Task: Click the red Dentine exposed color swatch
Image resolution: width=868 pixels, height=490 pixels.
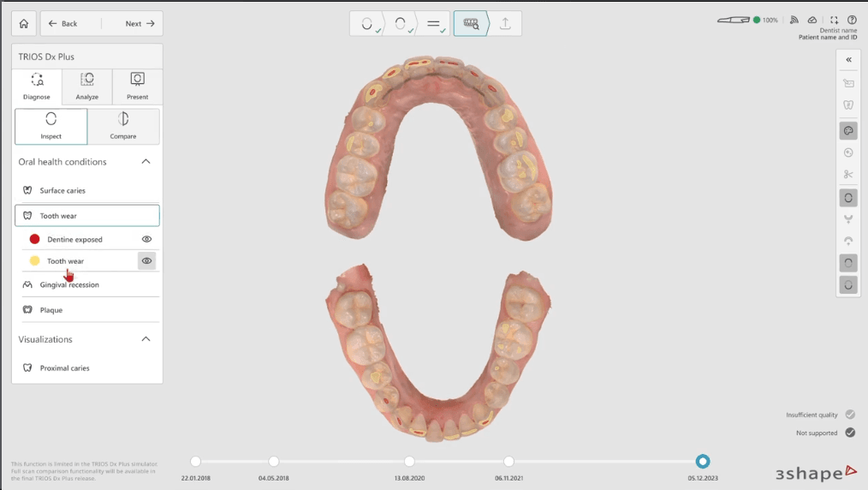Action: tap(34, 239)
